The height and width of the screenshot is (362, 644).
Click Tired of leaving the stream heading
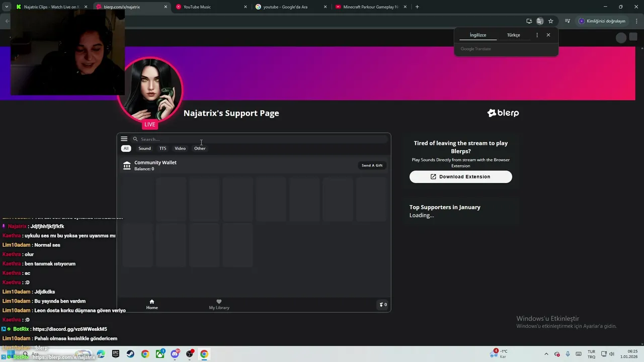coord(461,147)
